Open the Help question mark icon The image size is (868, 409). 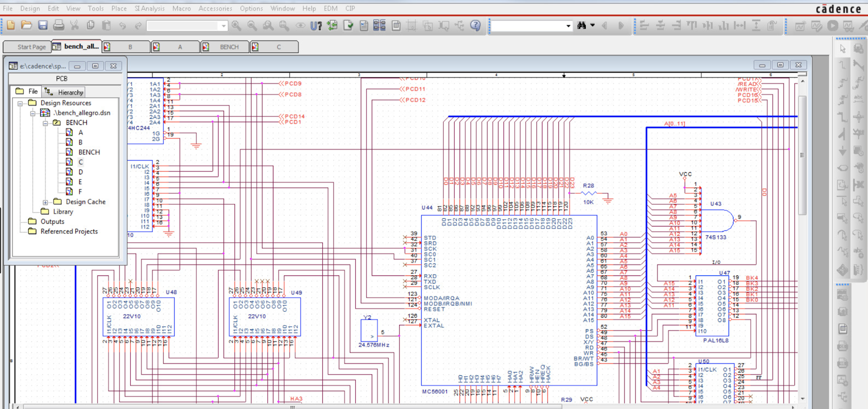pyautogui.click(x=475, y=26)
